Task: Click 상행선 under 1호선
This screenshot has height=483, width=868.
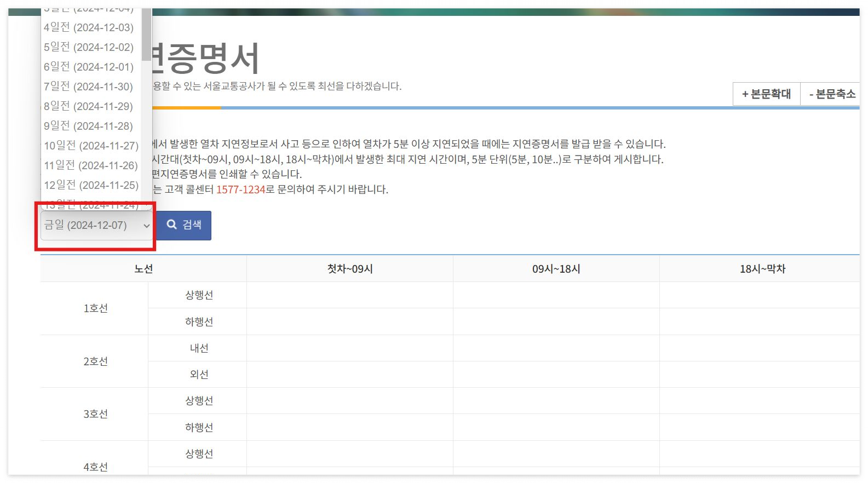Action: click(x=199, y=295)
